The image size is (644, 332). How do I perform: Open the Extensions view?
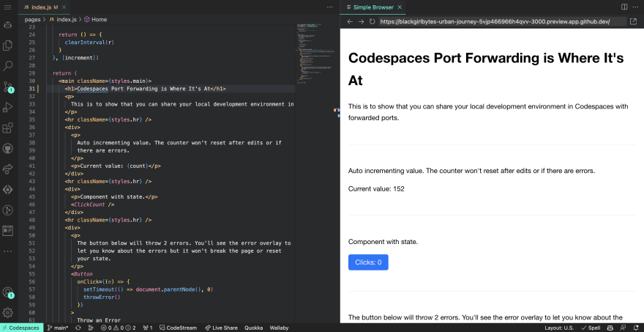(8, 128)
